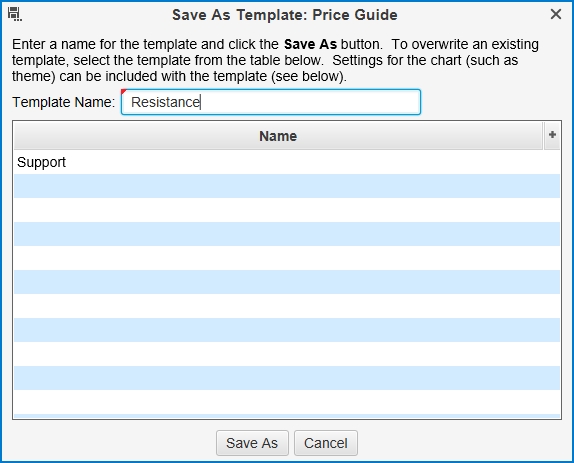Select the eighth row in the template table

pos(287,330)
